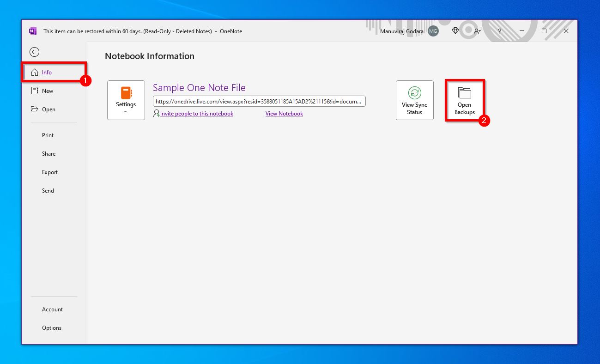Open OneNote Options
The width and height of the screenshot is (600, 364).
click(52, 328)
